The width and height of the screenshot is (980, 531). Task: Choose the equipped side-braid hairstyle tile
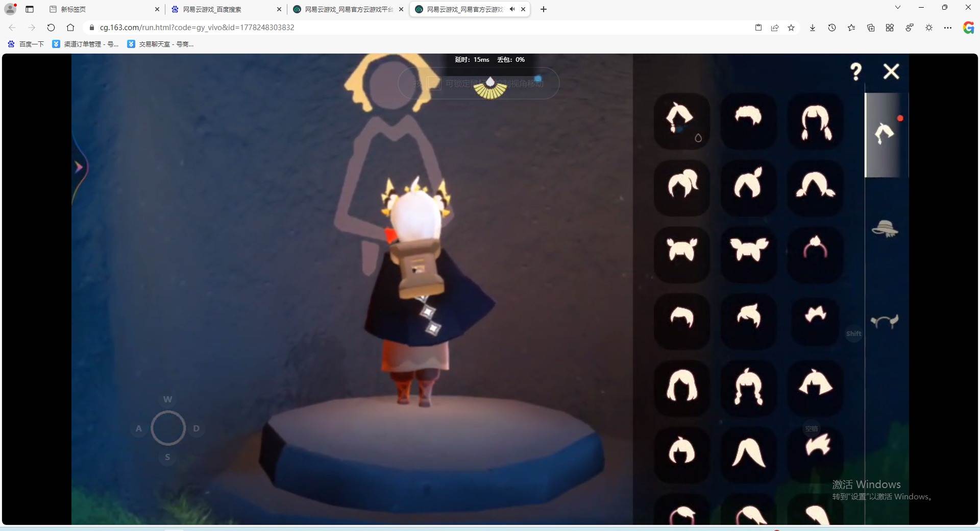682,121
